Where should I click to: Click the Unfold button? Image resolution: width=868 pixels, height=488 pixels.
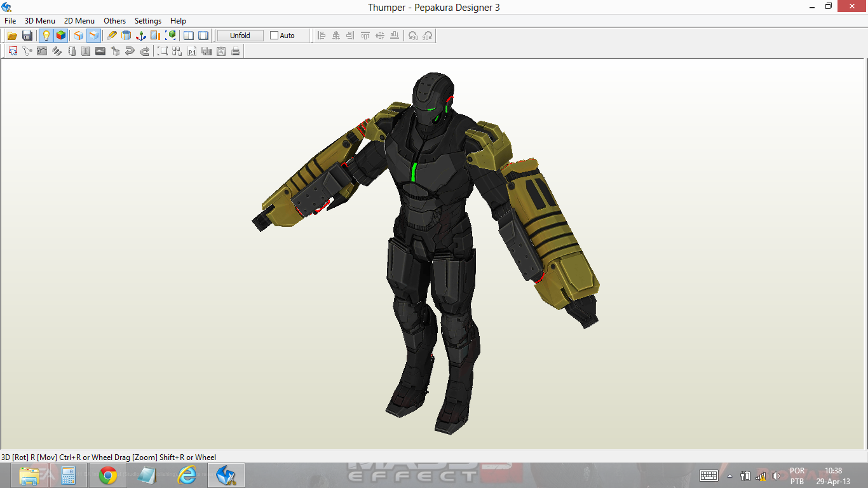(240, 36)
